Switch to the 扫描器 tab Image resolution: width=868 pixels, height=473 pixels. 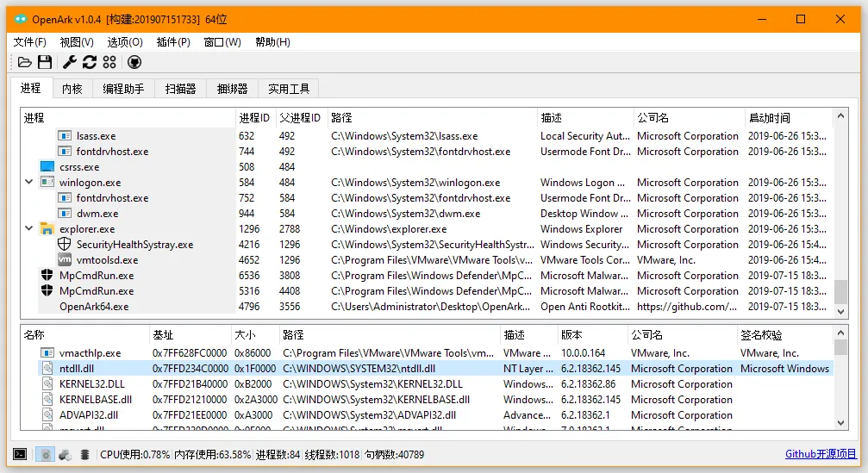[180, 88]
